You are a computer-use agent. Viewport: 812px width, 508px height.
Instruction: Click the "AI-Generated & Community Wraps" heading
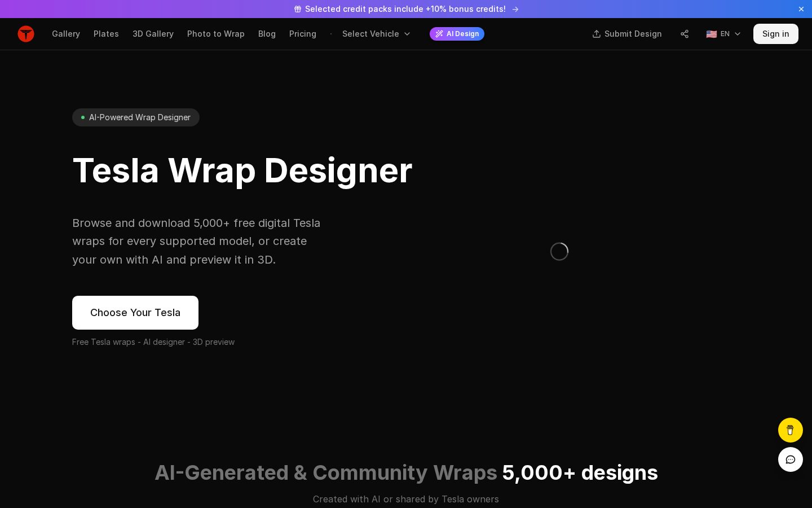[326, 472]
